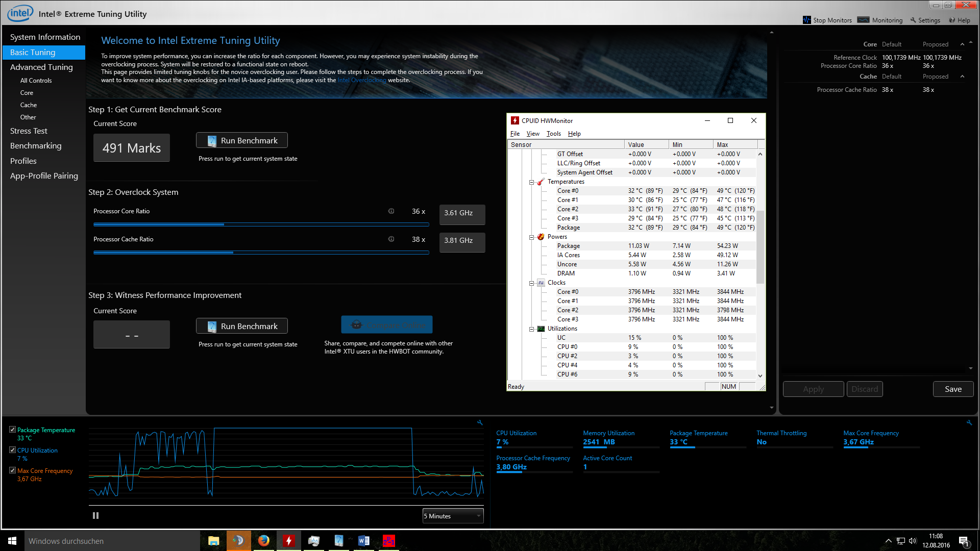Select Stress Test in the sidebar

tap(29, 131)
